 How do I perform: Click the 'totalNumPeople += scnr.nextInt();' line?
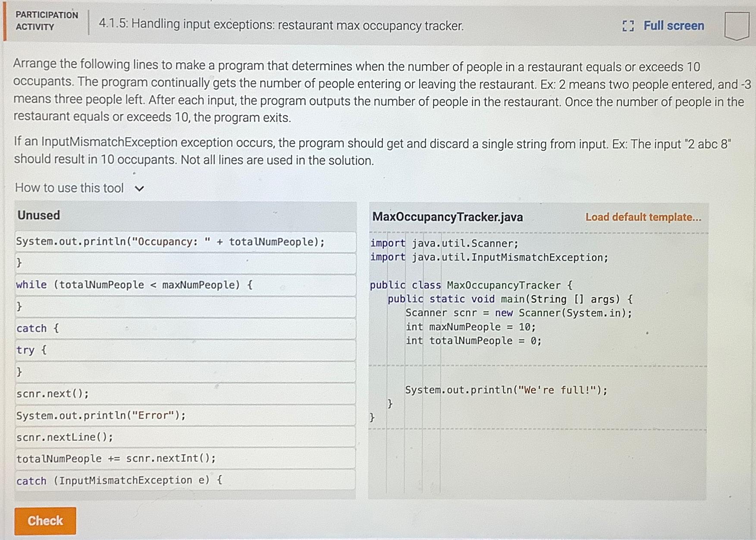tap(116, 458)
